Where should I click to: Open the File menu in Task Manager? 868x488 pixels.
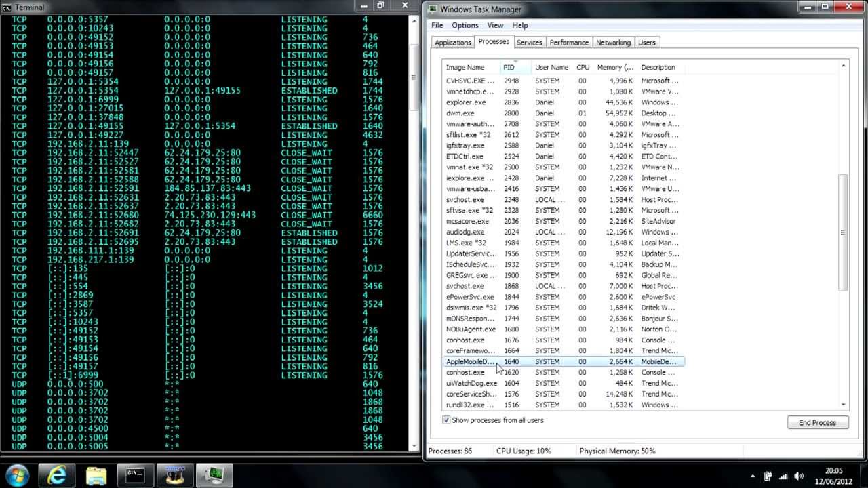437,25
